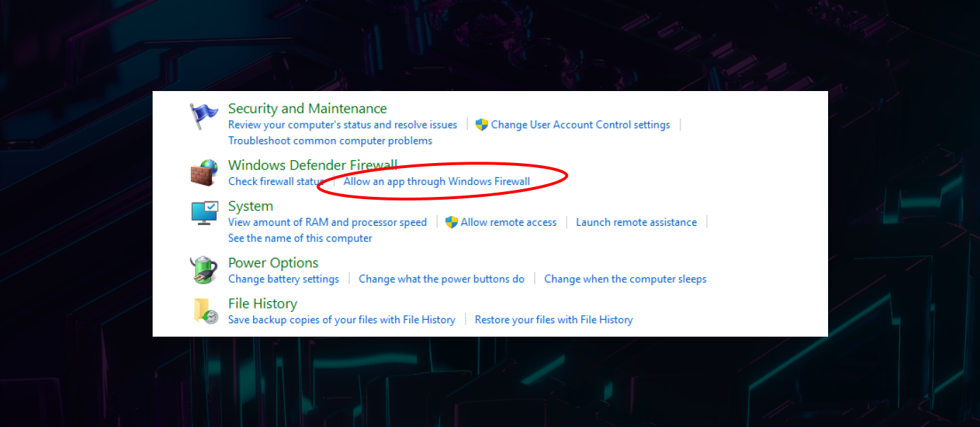Open the Windows Defender Firewall heading
The image size is (980, 427).
coord(312,165)
